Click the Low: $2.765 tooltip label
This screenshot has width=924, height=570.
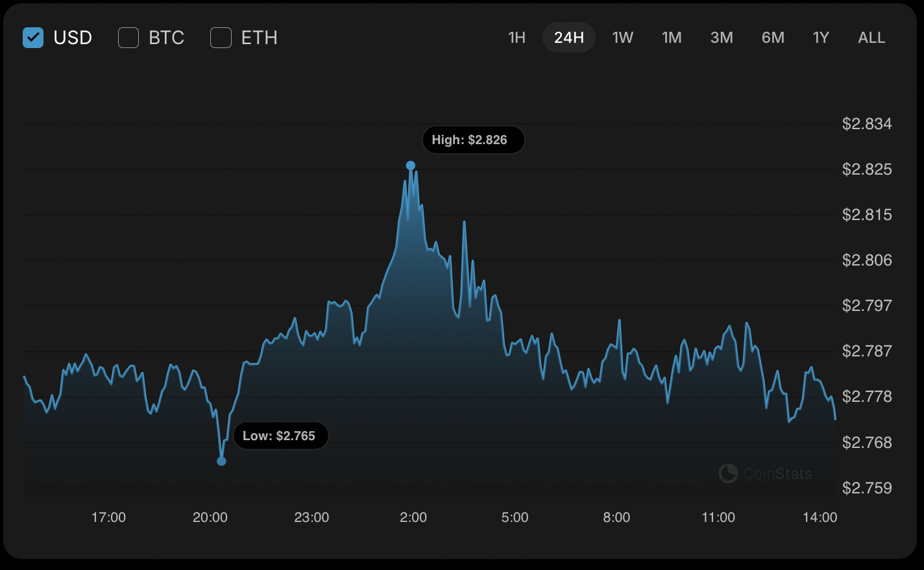(280, 436)
